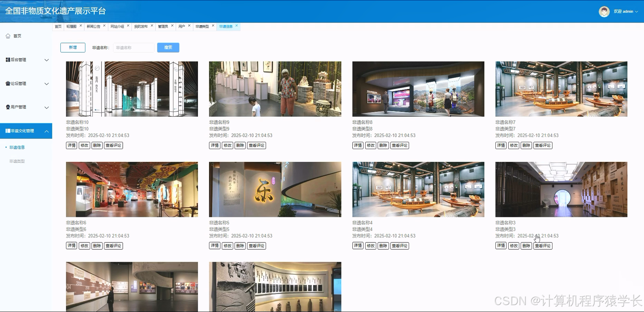Viewport: 644px width, 312px height.
Task: Focus the 非遗名称 search input field
Action: (x=133, y=48)
